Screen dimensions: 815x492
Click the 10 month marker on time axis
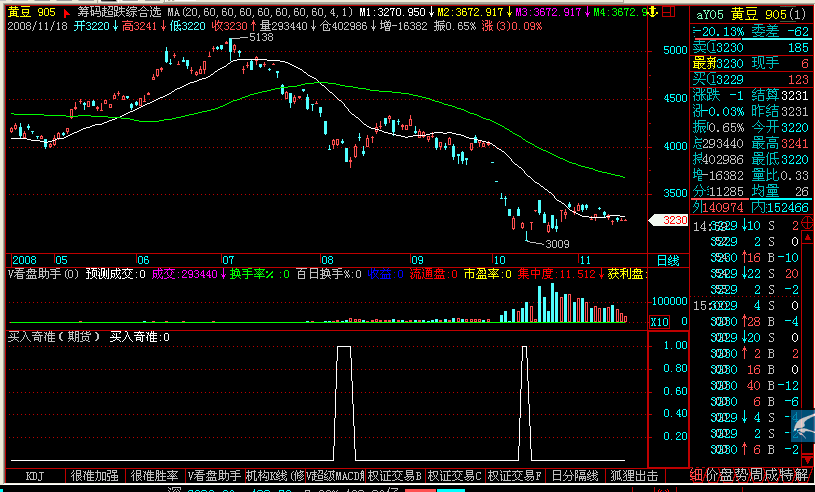[499, 260]
